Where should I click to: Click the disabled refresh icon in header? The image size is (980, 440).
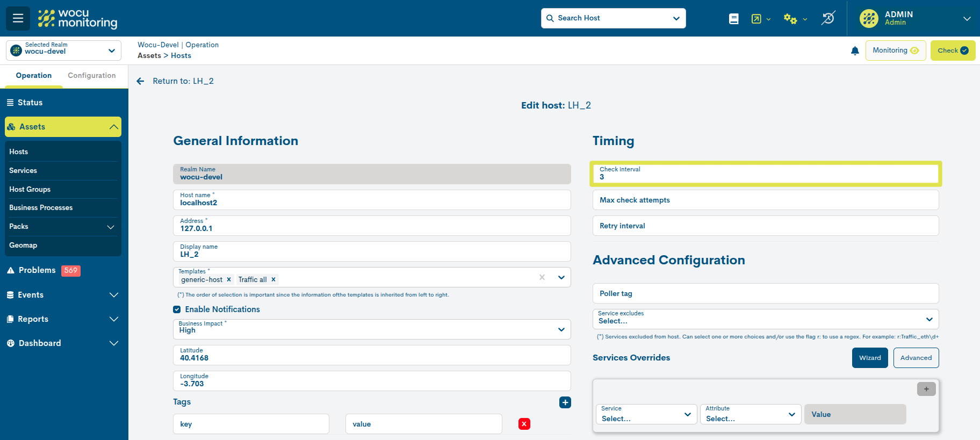click(828, 18)
